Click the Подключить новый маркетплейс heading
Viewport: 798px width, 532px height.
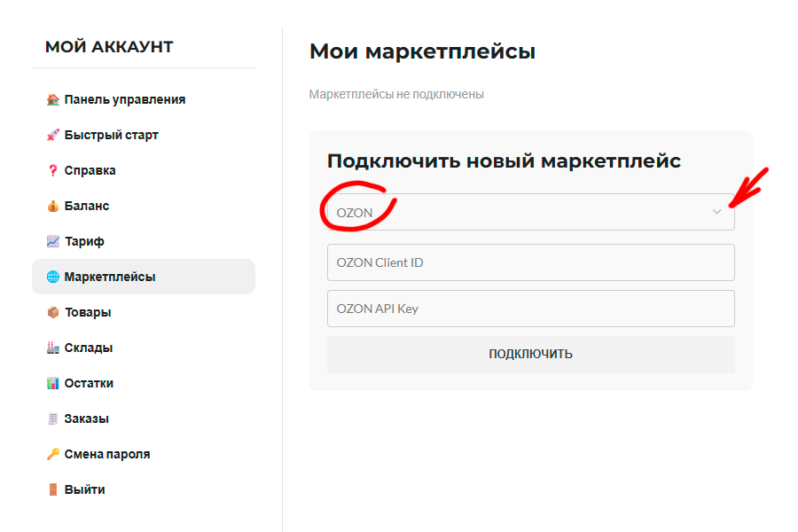504,160
